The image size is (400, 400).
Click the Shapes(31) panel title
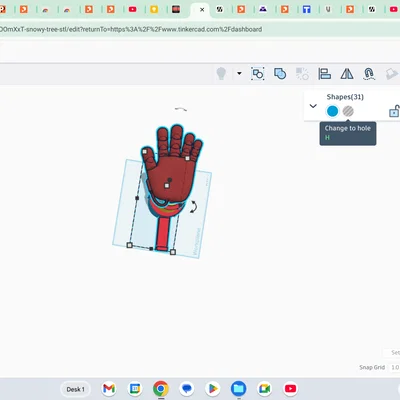(345, 97)
